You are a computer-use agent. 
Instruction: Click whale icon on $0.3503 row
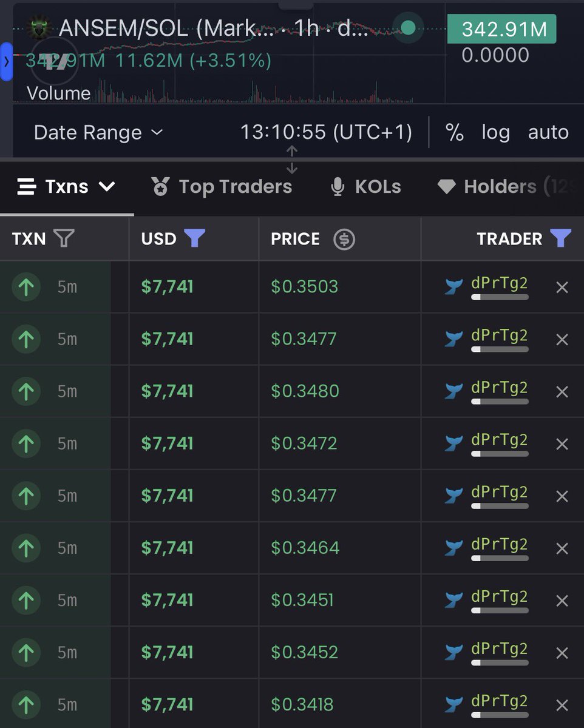[453, 286]
